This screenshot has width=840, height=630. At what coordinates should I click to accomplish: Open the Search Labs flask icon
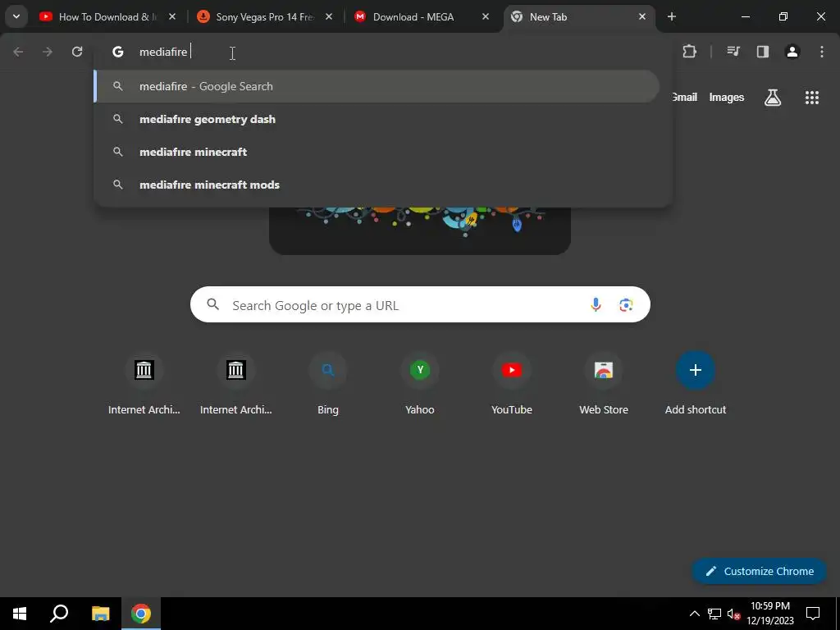point(773,97)
